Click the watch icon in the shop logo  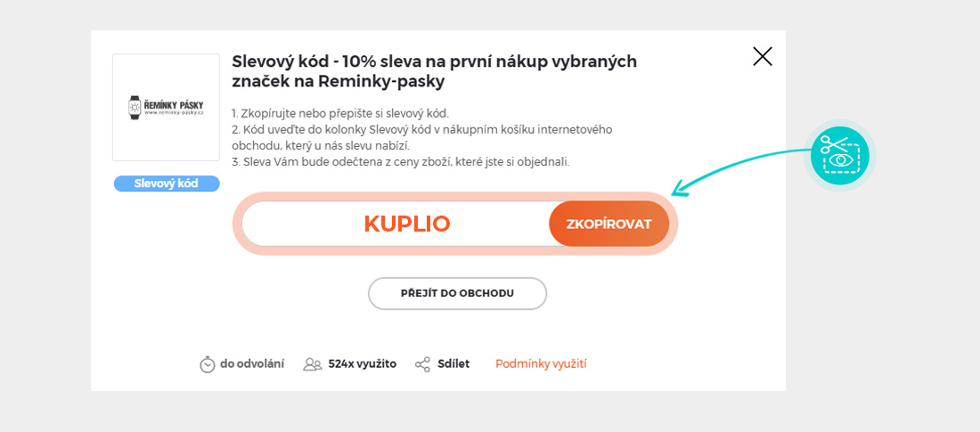click(x=135, y=108)
